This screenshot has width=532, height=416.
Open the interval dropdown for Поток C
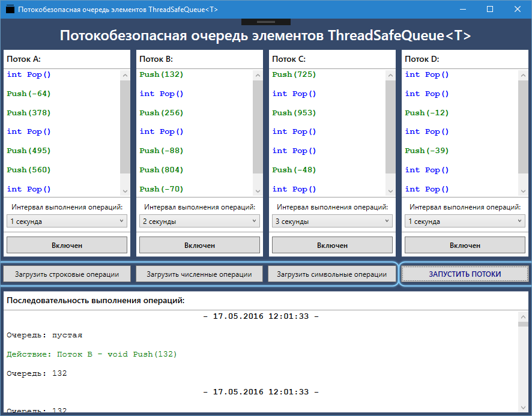(x=332, y=221)
